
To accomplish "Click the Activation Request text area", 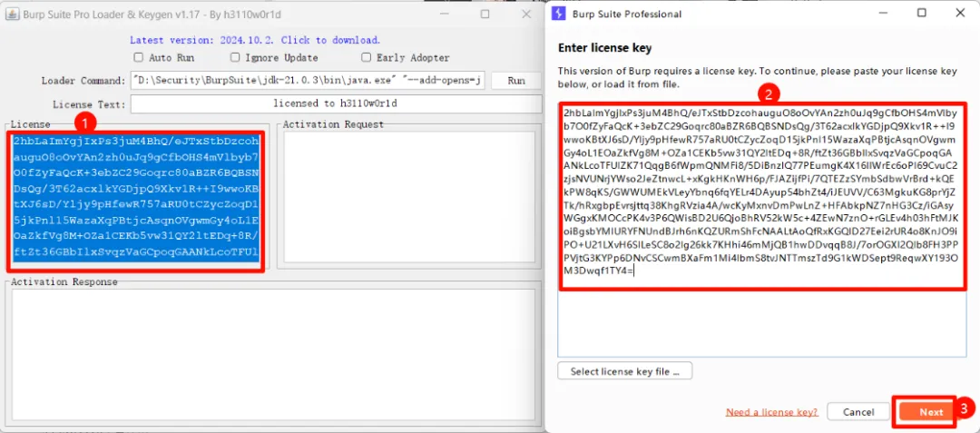I will coord(409,197).
